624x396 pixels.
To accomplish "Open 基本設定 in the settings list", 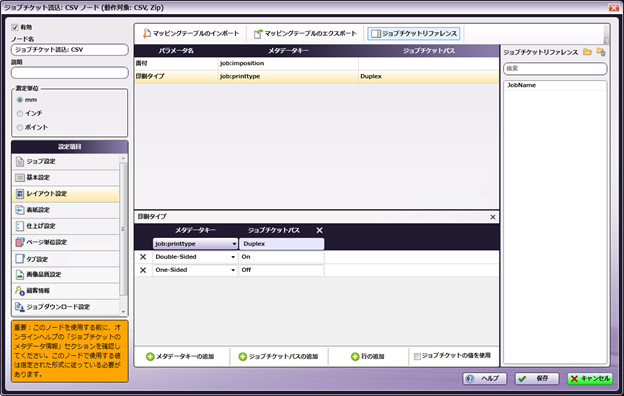I will tap(66, 178).
